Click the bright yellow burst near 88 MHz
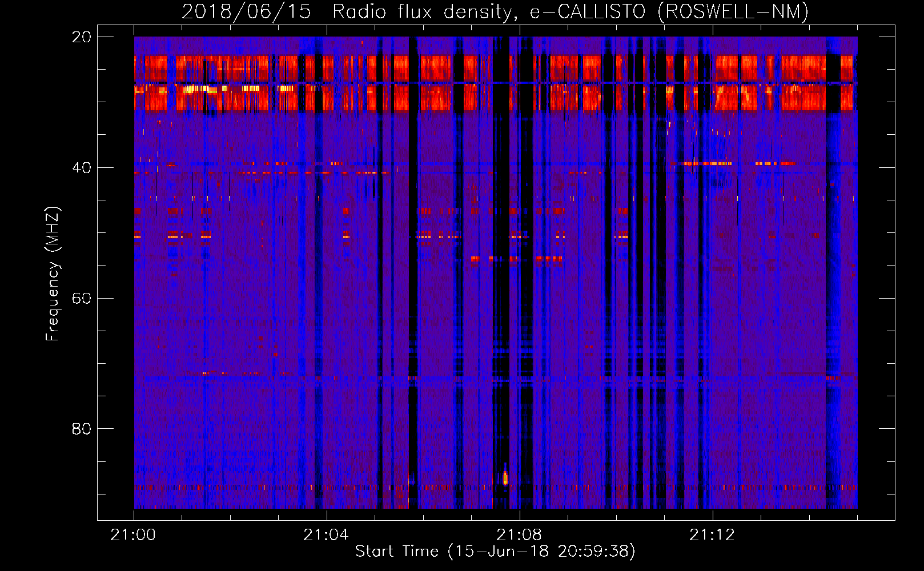 [505, 478]
